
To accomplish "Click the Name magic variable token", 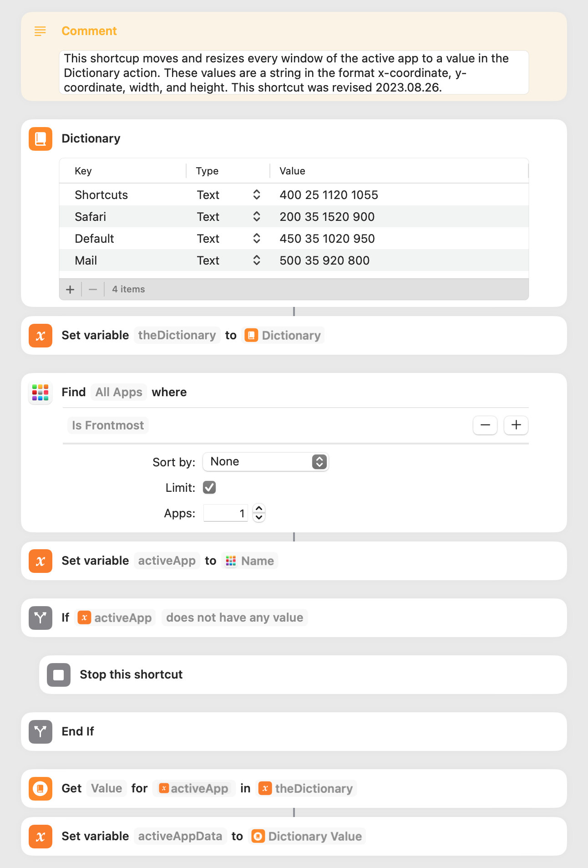I will (x=250, y=561).
